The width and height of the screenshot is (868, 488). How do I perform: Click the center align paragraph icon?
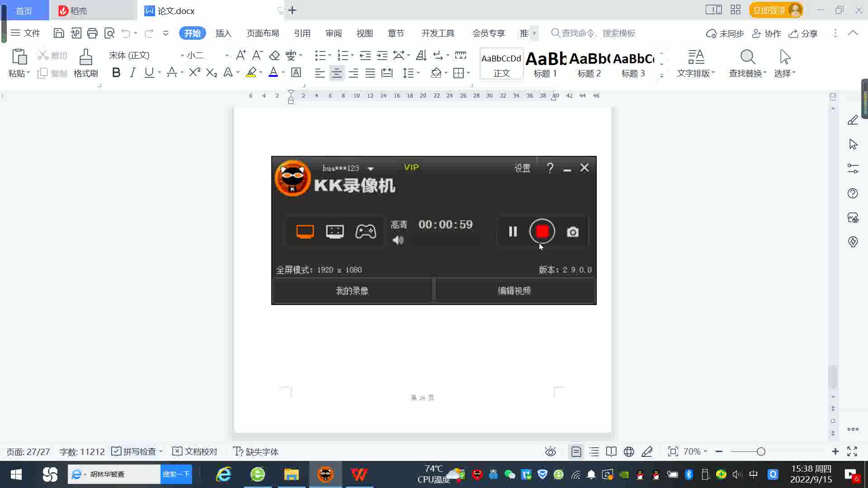[336, 73]
